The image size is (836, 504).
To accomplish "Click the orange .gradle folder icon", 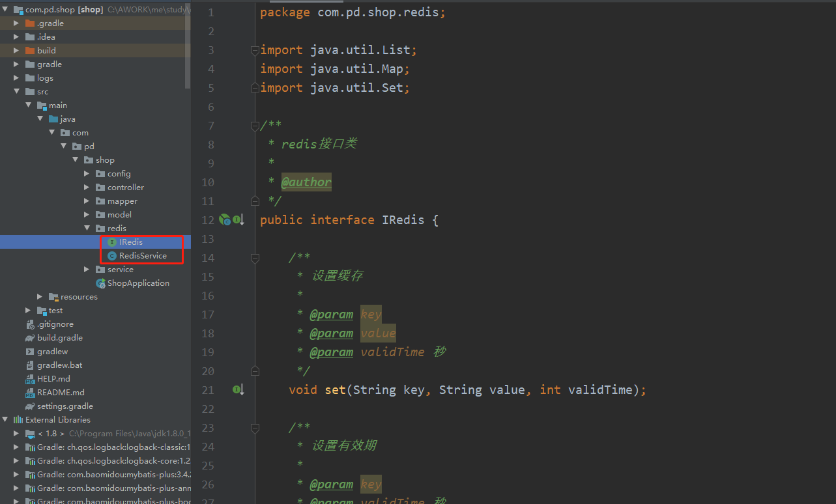I will tap(30, 23).
